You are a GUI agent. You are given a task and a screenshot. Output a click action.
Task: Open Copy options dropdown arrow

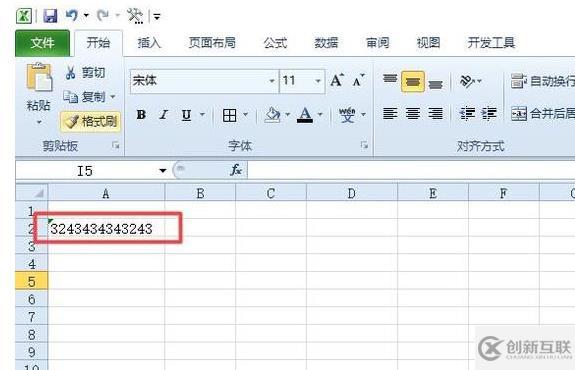[113, 97]
